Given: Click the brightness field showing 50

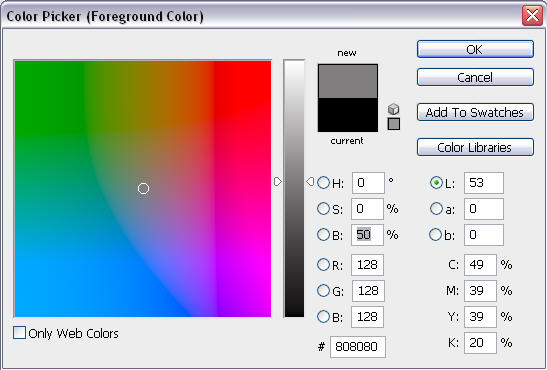Looking at the screenshot, I should [367, 235].
